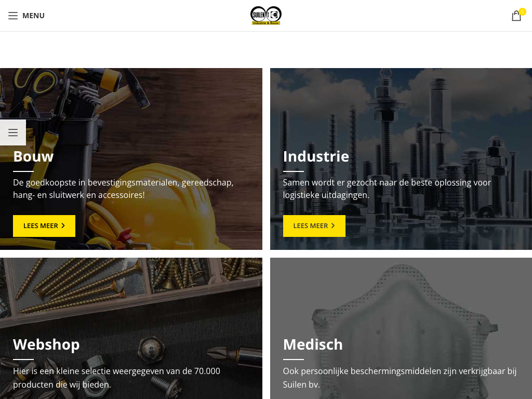Open the Webshop heading
This screenshot has width=532, height=399.
[46, 344]
